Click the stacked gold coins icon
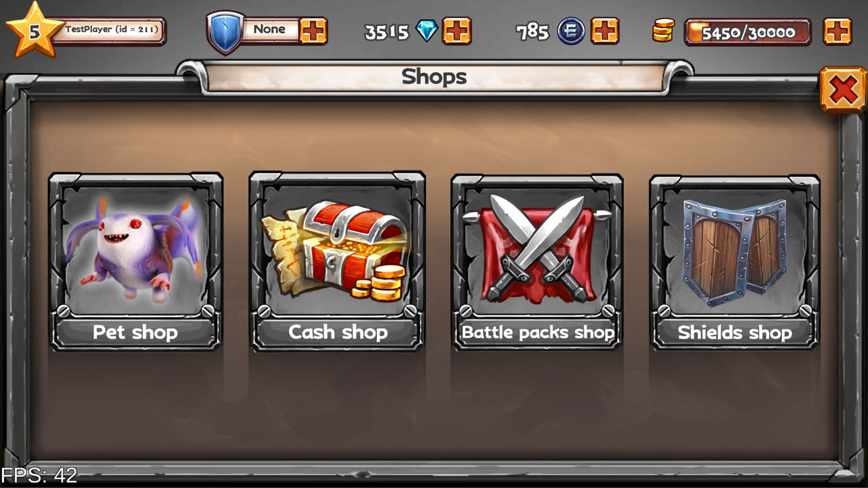The width and height of the screenshot is (868, 488). point(663,30)
